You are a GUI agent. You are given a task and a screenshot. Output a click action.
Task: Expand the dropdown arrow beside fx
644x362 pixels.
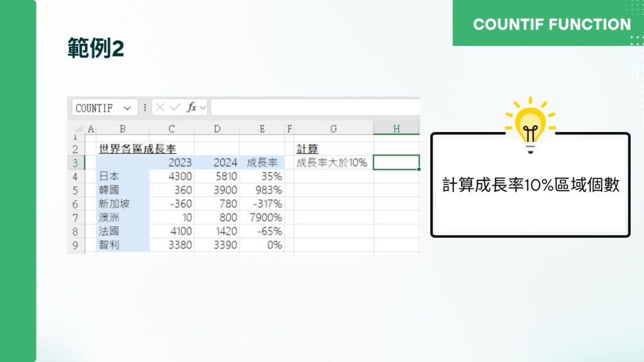coord(203,108)
